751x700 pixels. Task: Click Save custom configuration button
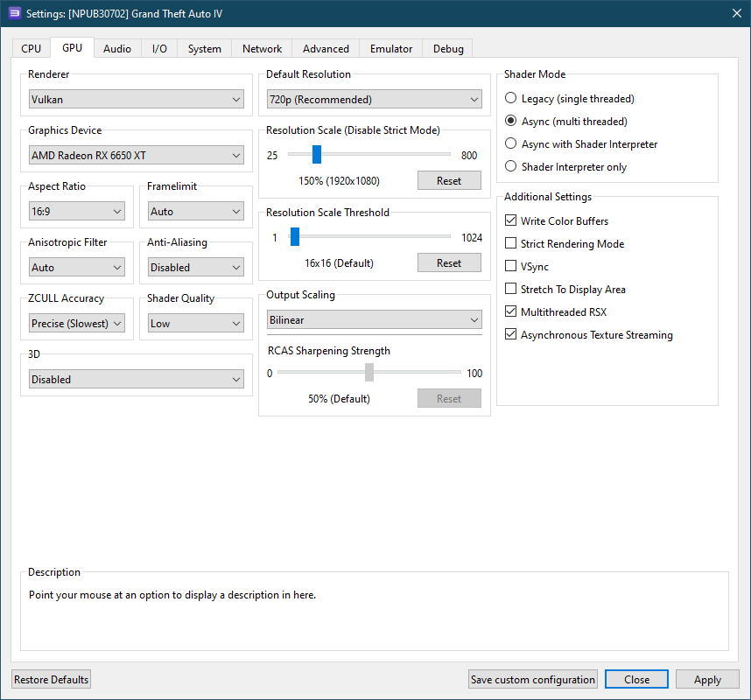[x=533, y=680]
